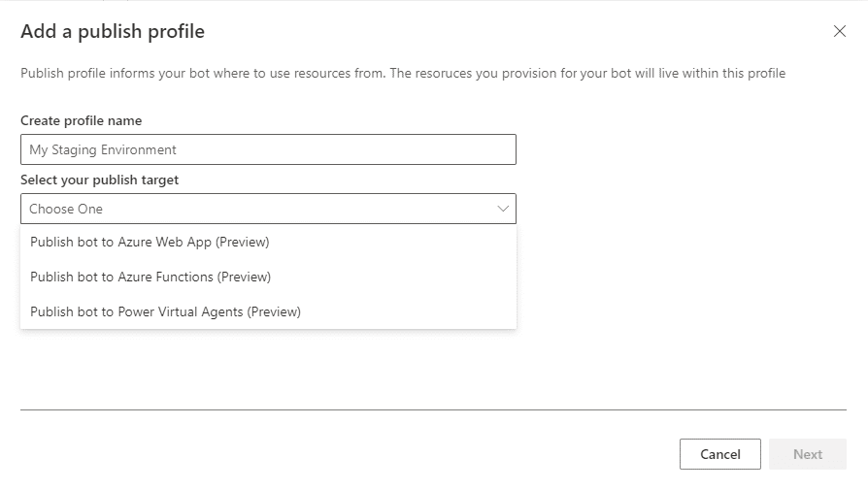Click the "My Staging Environment" placeholder text
This screenshot has width=868, height=490.
103,150
